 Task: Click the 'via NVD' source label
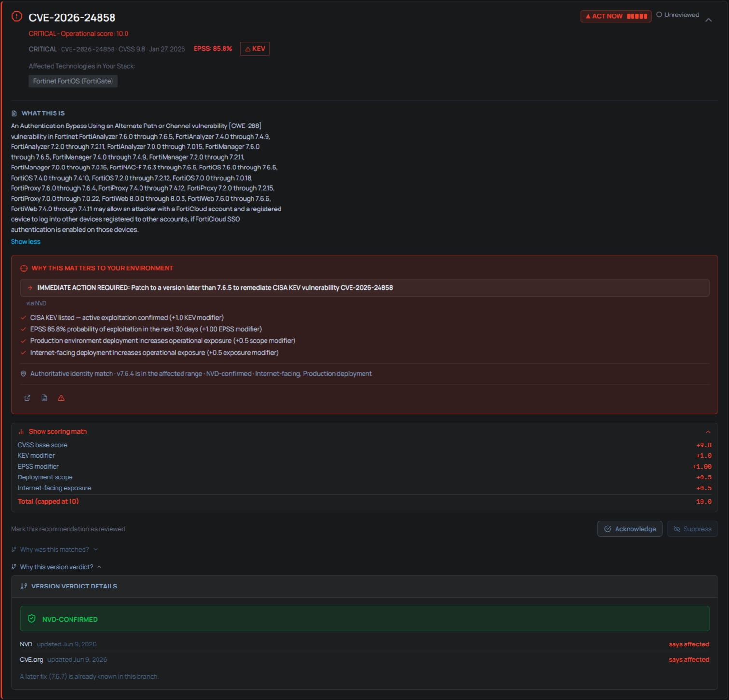click(x=36, y=303)
